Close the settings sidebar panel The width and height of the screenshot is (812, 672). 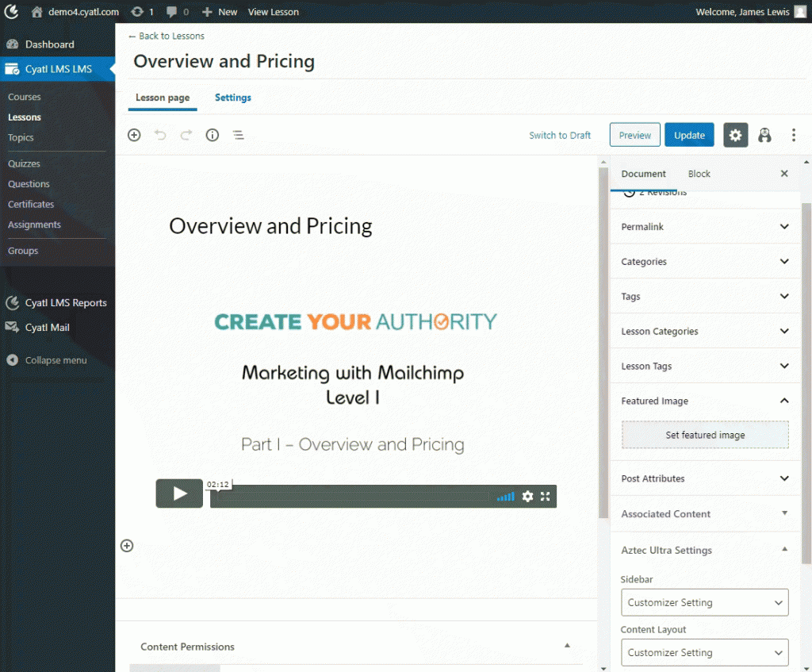pos(784,174)
